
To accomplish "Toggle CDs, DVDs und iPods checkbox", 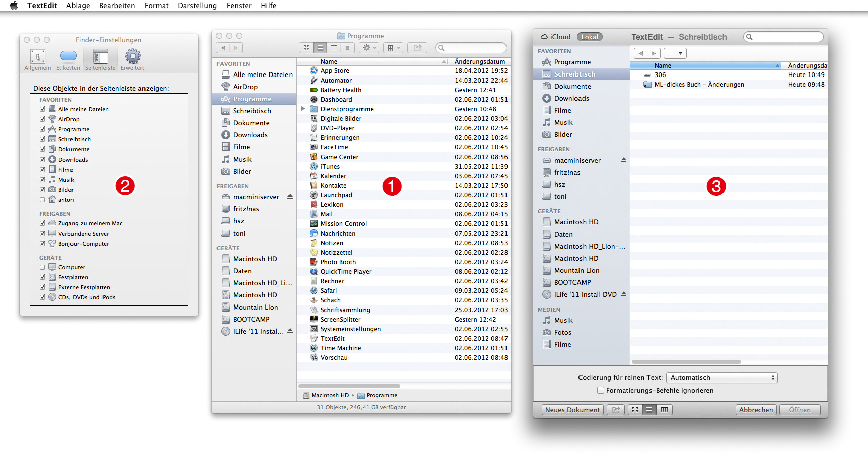I will point(42,297).
